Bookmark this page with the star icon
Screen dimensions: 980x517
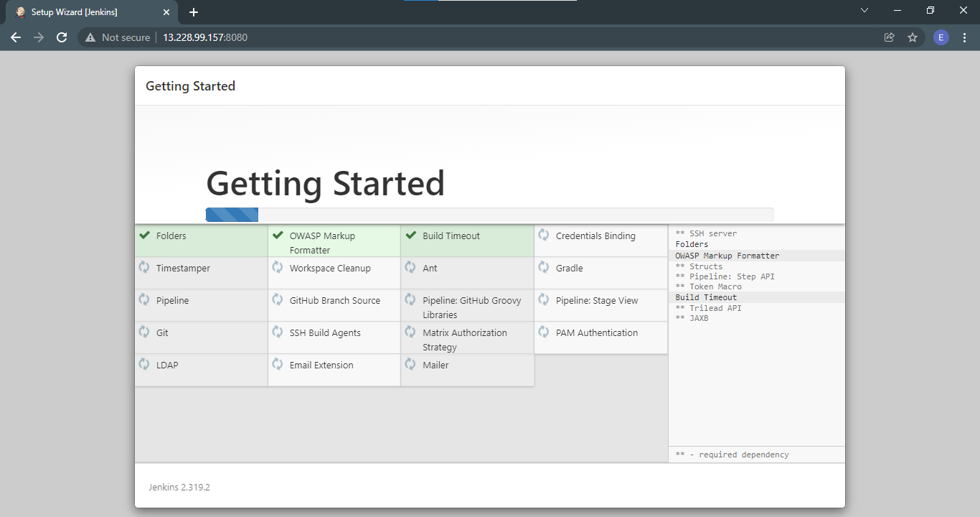pyautogui.click(x=913, y=37)
